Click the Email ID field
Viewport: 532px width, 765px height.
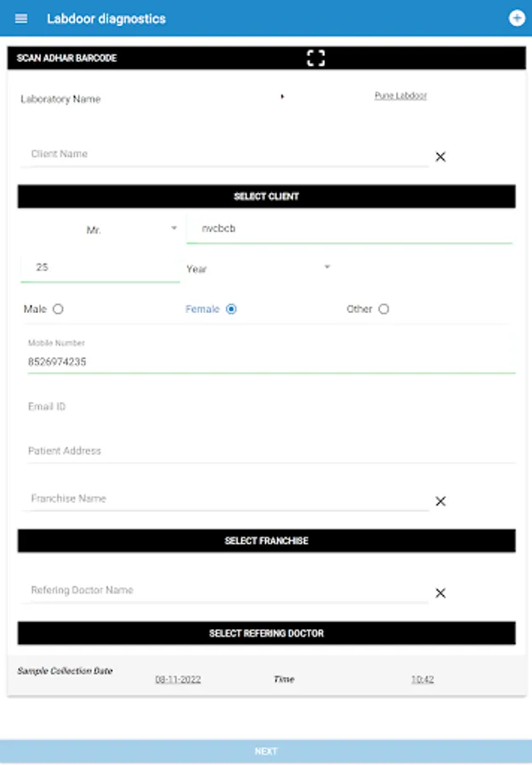point(268,407)
